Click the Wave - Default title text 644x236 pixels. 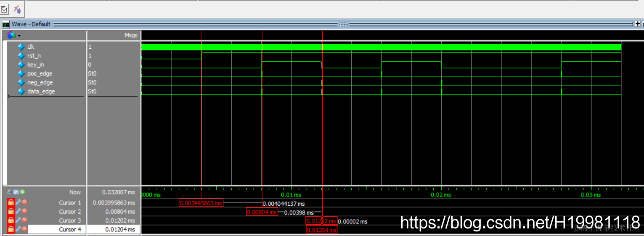pos(31,24)
